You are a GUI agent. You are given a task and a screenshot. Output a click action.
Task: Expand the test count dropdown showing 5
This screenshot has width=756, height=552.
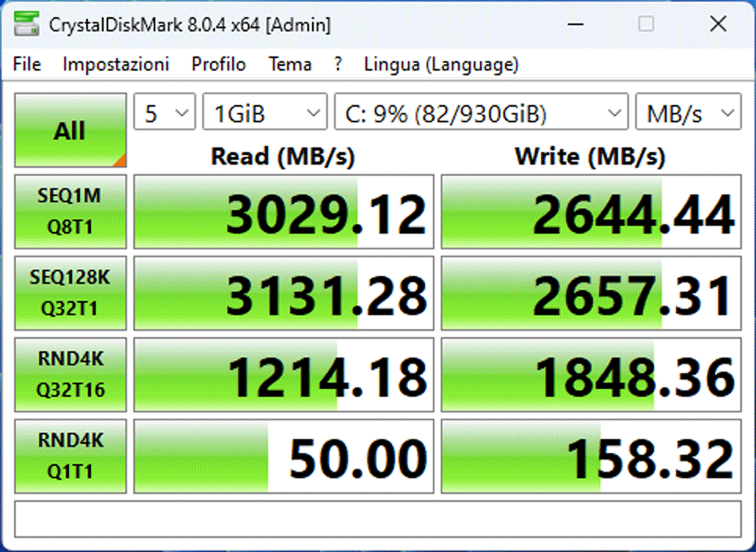click(165, 112)
